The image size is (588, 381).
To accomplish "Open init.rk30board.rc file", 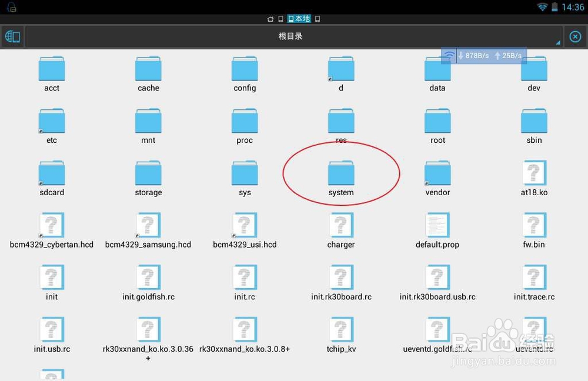I will click(x=341, y=278).
